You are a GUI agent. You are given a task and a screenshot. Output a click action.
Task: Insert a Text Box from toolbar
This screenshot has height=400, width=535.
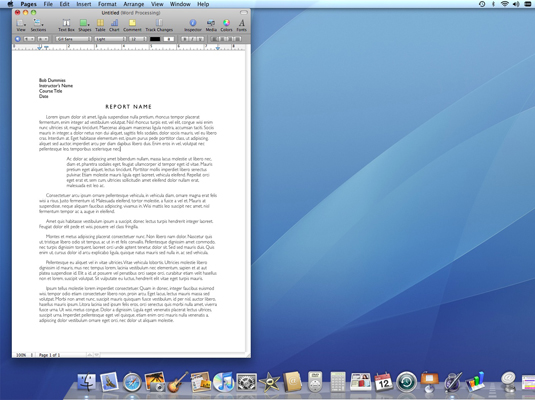tap(66, 25)
